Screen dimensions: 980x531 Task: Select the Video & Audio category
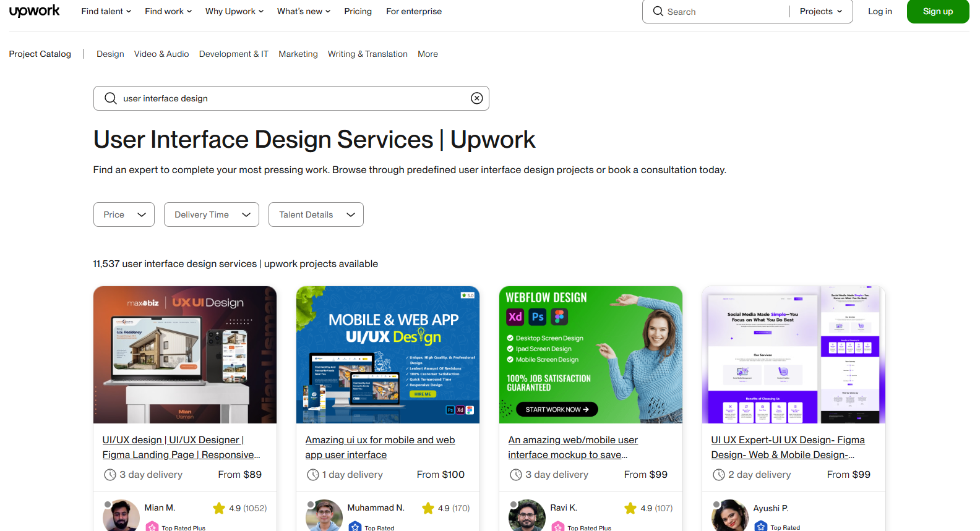coord(161,54)
